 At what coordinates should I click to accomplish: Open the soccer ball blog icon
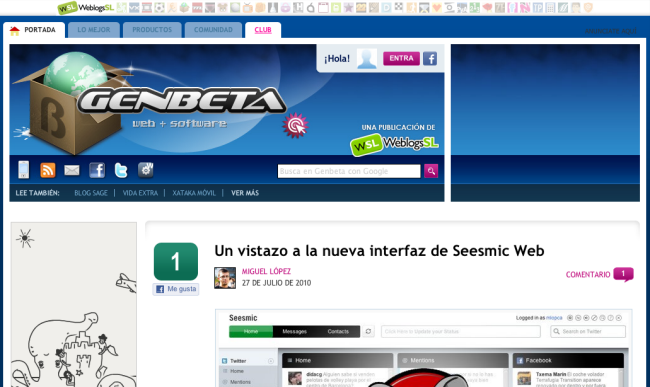click(159, 7)
